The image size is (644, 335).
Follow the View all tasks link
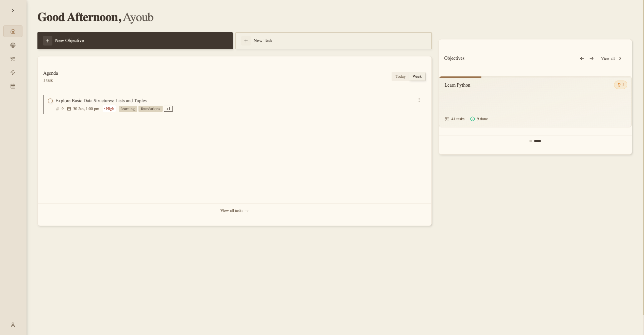click(234, 211)
